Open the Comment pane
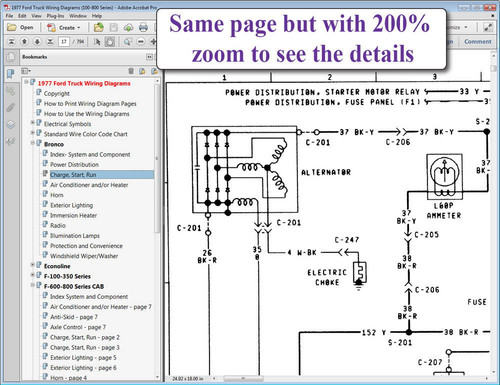Viewport: 500px width, 385px height. [478, 42]
